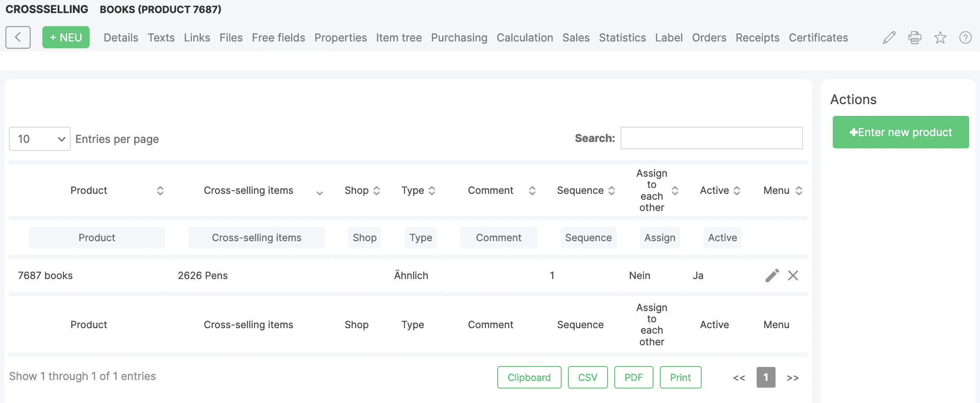Image resolution: width=980 pixels, height=403 pixels.
Task: Click the Type column filter field
Action: pyautogui.click(x=421, y=238)
